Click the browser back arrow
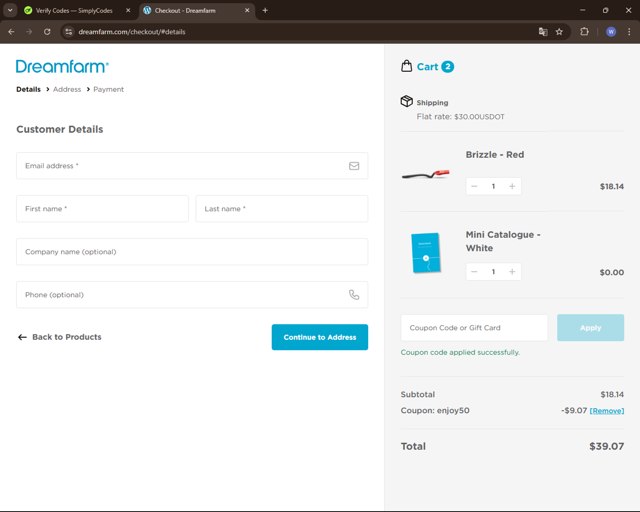This screenshot has height=512, width=640. coord(11,32)
